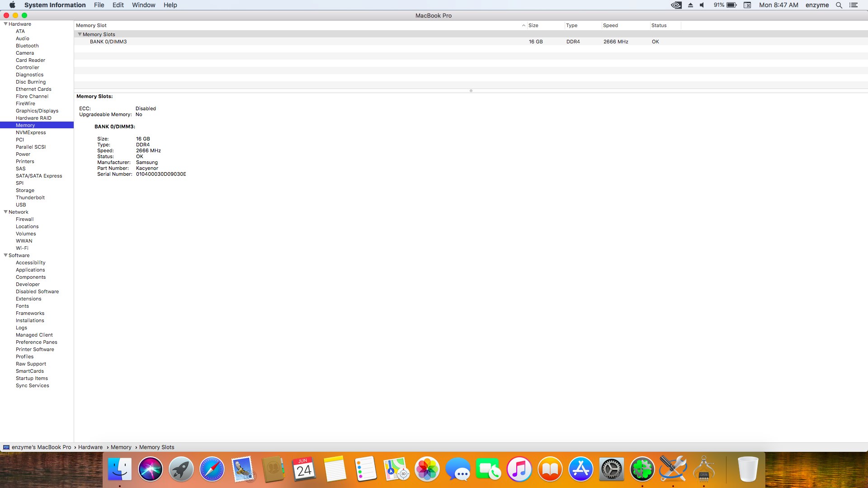Open the Photos app in dock

coord(427,469)
